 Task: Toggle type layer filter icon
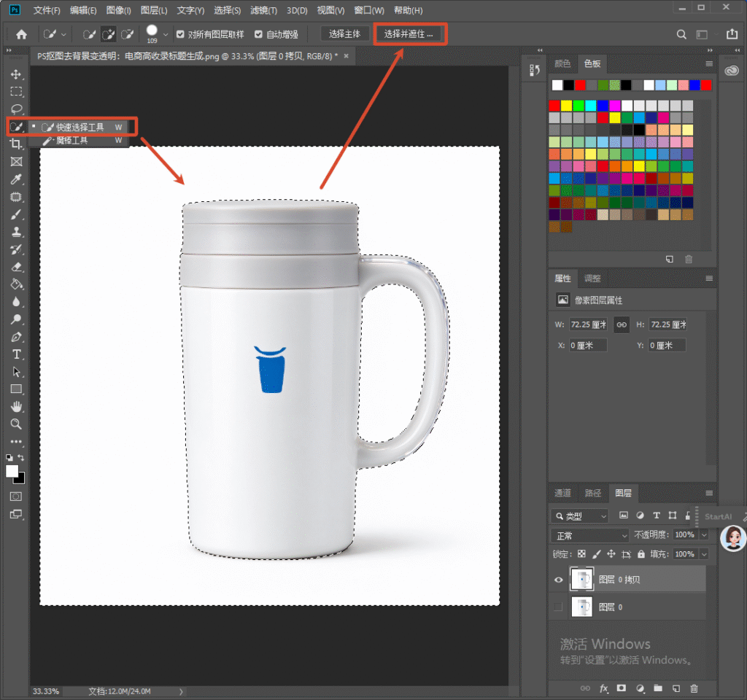pos(657,516)
